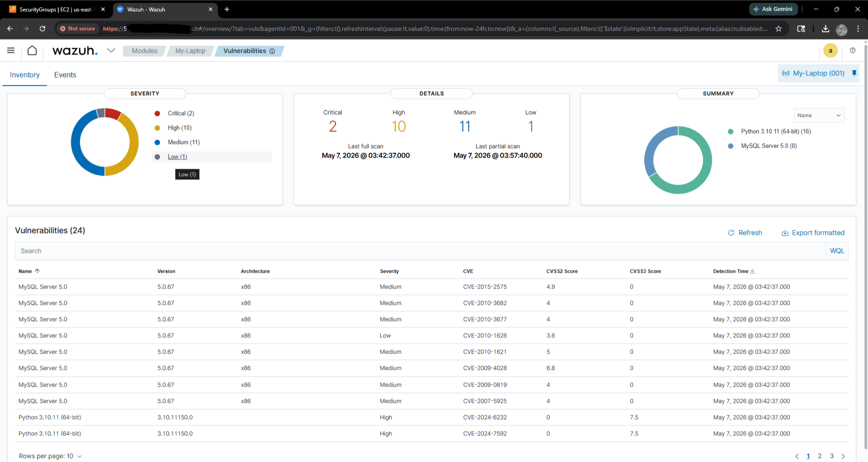Click the browser forward arrow
868x462 pixels.
26,28
